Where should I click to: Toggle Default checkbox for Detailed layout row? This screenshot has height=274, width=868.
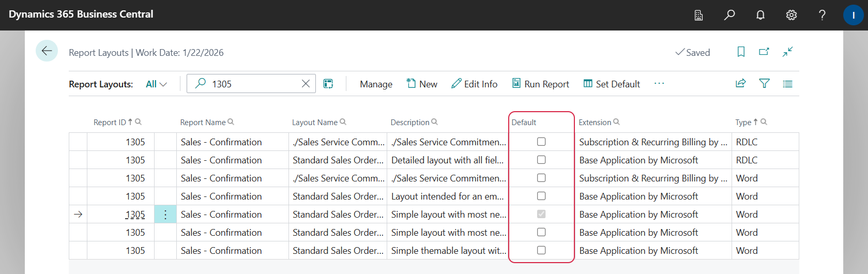tap(541, 160)
